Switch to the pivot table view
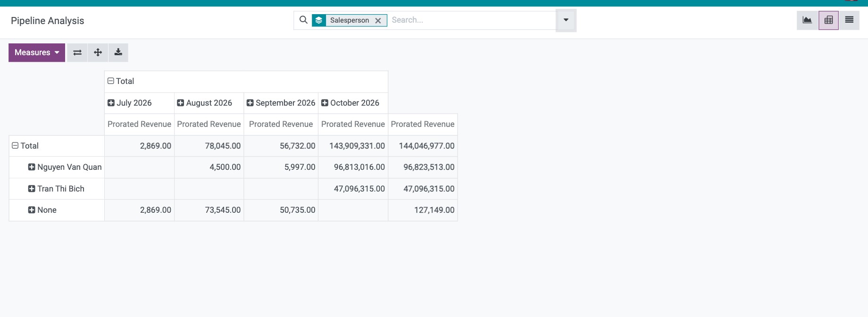868x317 pixels. [828, 20]
